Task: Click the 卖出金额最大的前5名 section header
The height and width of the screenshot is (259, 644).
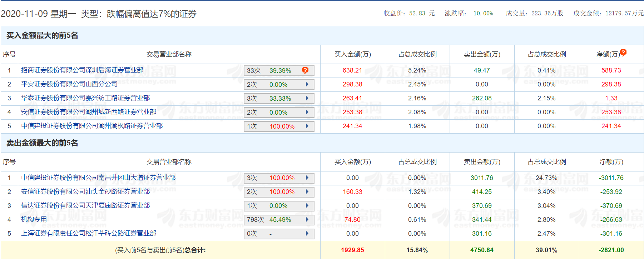Action: pos(42,143)
